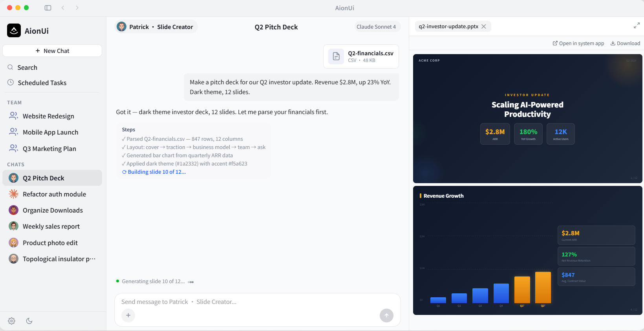Click the Building slide 10 of 12 step
644x331 pixels.
click(154, 172)
